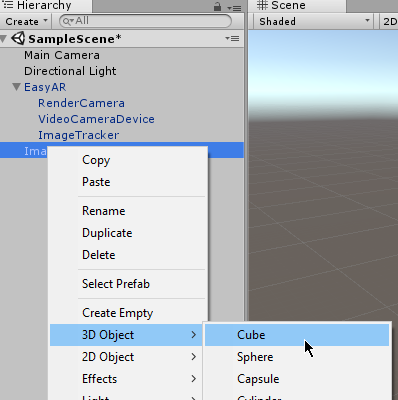Screen dimensions: 398x400
Task: Click the SampleScene Unity logo icon
Action: click(x=18, y=39)
